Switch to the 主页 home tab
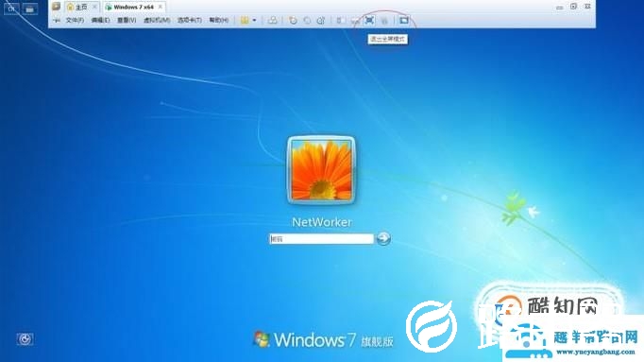 click(x=81, y=7)
